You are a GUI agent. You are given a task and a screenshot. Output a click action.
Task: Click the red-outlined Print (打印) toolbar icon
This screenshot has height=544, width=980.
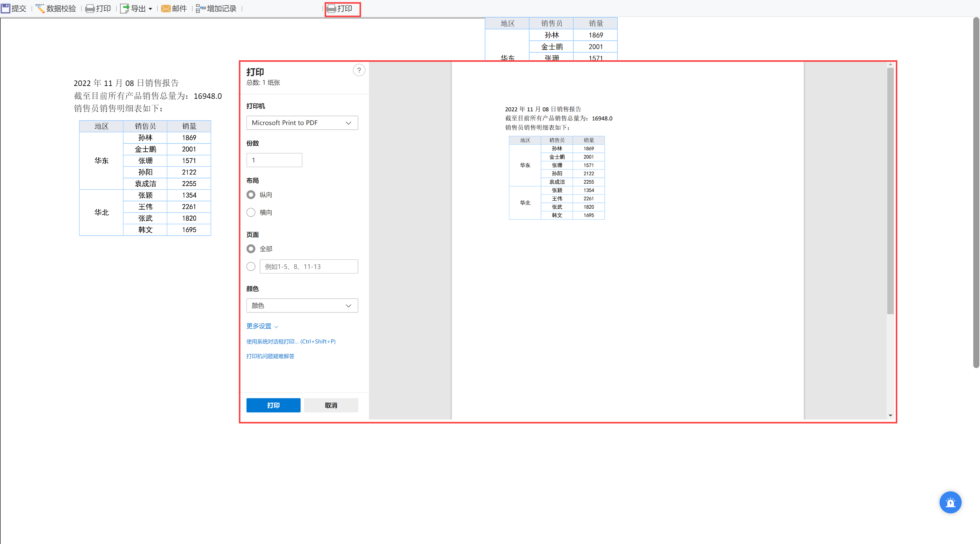pyautogui.click(x=331, y=8)
